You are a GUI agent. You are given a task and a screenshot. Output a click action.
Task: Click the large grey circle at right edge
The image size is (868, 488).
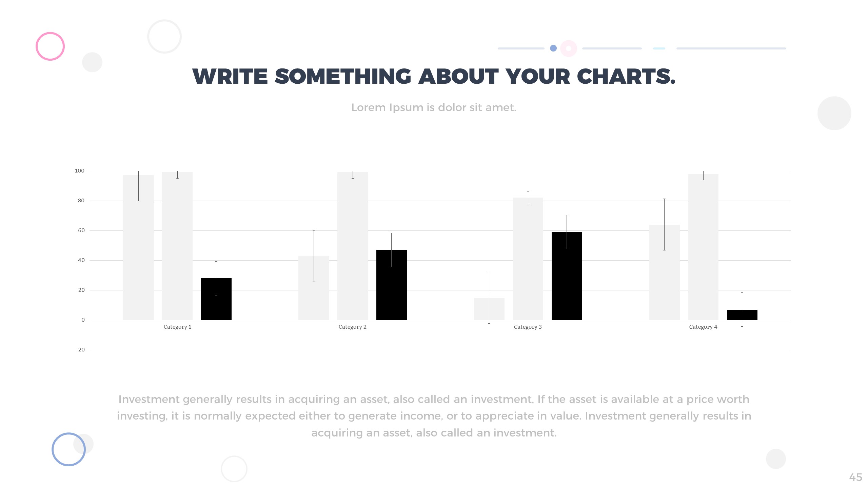point(834,113)
